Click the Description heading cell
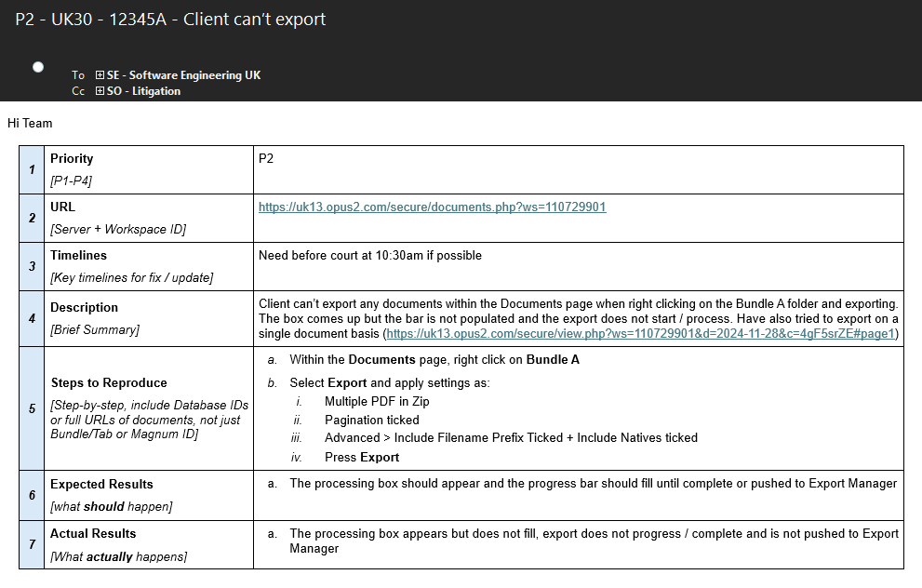Viewport: 922px width, 588px height. click(149, 319)
